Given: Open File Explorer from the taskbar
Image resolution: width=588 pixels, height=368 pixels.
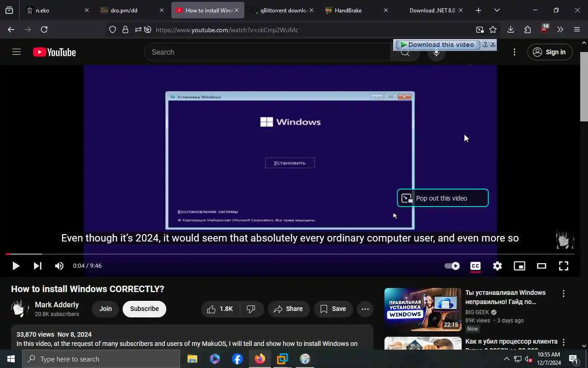Looking at the screenshot, I should (x=192, y=359).
